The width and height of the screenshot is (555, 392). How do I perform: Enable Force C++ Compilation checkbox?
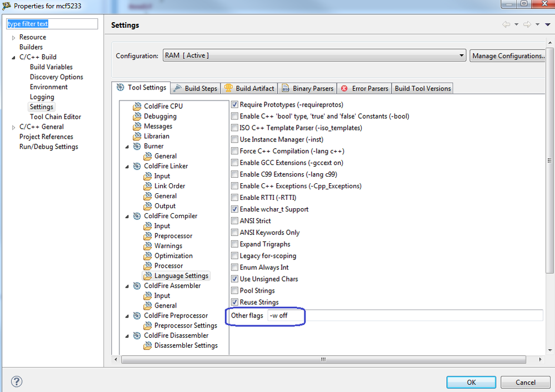pos(234,151)
